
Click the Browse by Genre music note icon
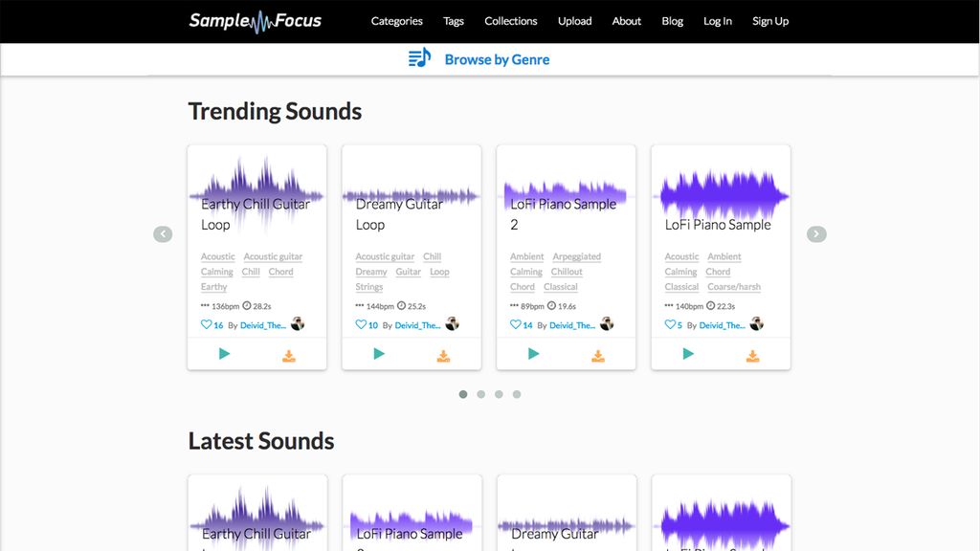tap(417, 58)
